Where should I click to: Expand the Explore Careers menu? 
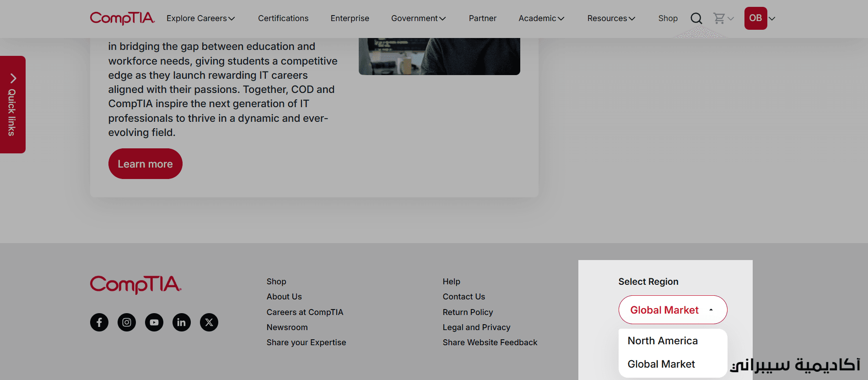tap(201, 18)
